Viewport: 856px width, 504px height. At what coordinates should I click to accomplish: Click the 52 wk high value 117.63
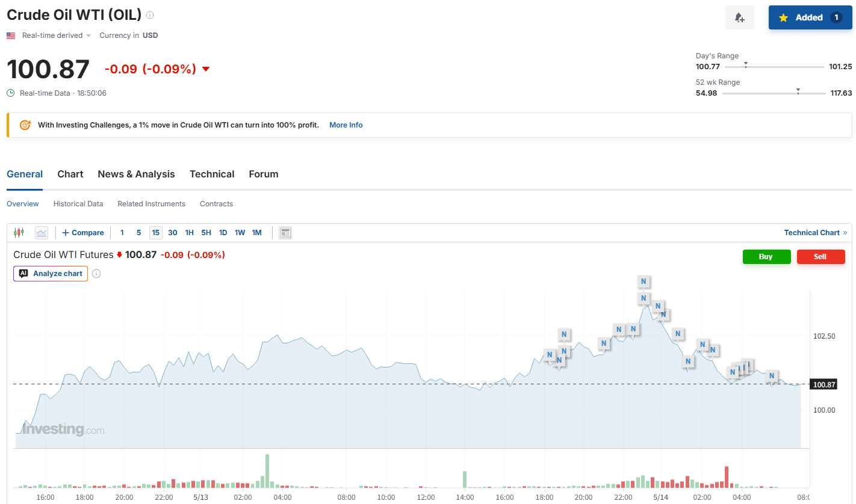(x=842, y=93)
